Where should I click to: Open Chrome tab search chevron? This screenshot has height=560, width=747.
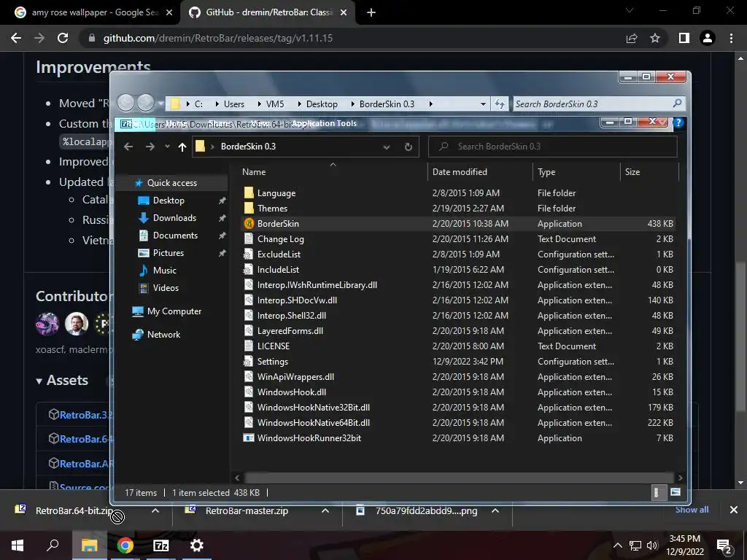click(x=630, y=10)
